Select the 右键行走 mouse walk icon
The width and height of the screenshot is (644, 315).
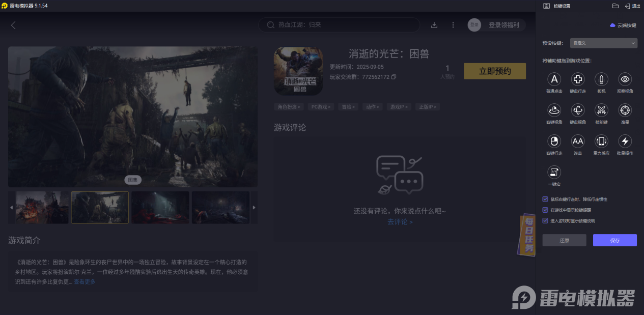coord(554,141)
